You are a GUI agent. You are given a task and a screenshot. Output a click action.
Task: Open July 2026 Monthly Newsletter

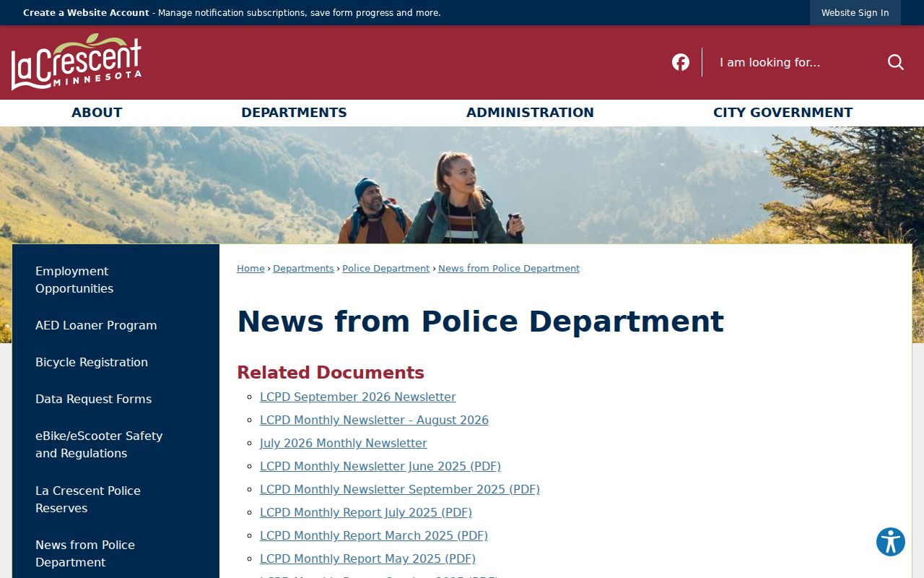coord(344,443)
